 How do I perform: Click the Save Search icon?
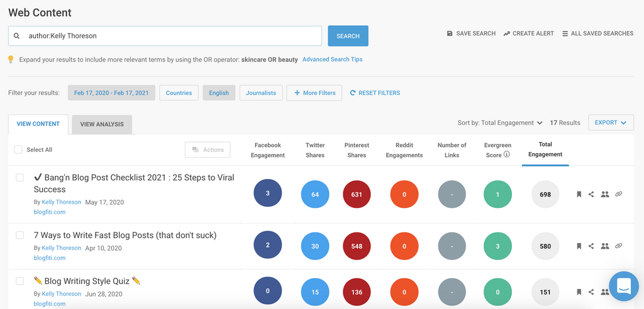point(450,34)
